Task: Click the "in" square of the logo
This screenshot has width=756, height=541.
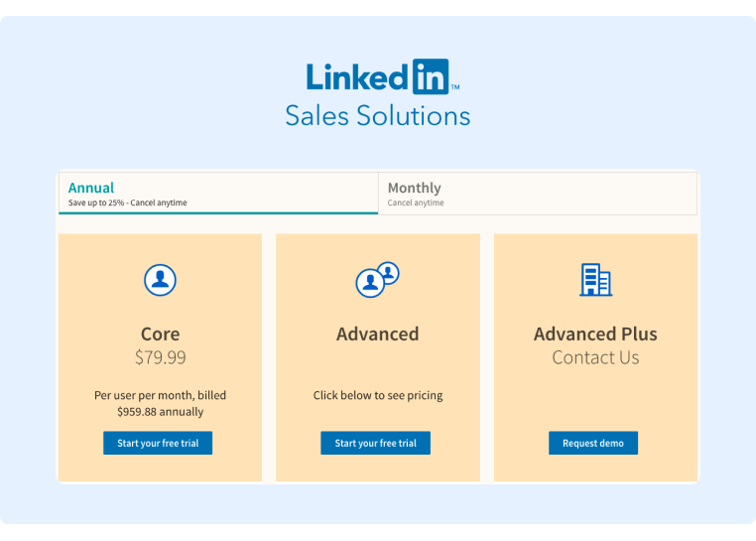Action: (431, 76)
